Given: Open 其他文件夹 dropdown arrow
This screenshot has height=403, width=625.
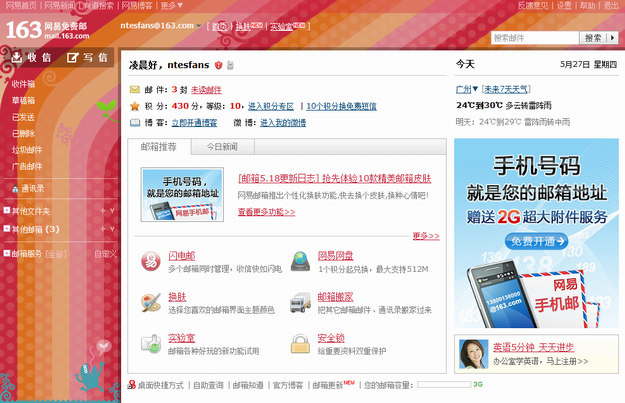Looking at the screenshot, I should (112, 210).
